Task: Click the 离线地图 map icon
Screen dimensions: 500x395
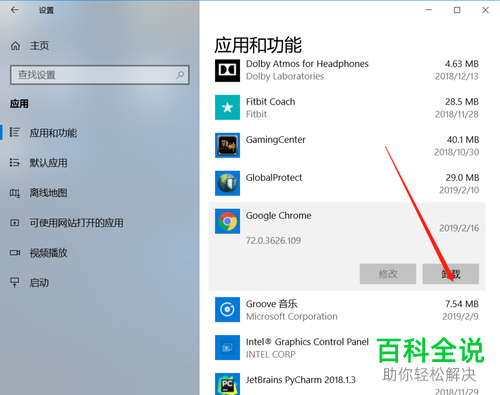Action: coord(15,193)
